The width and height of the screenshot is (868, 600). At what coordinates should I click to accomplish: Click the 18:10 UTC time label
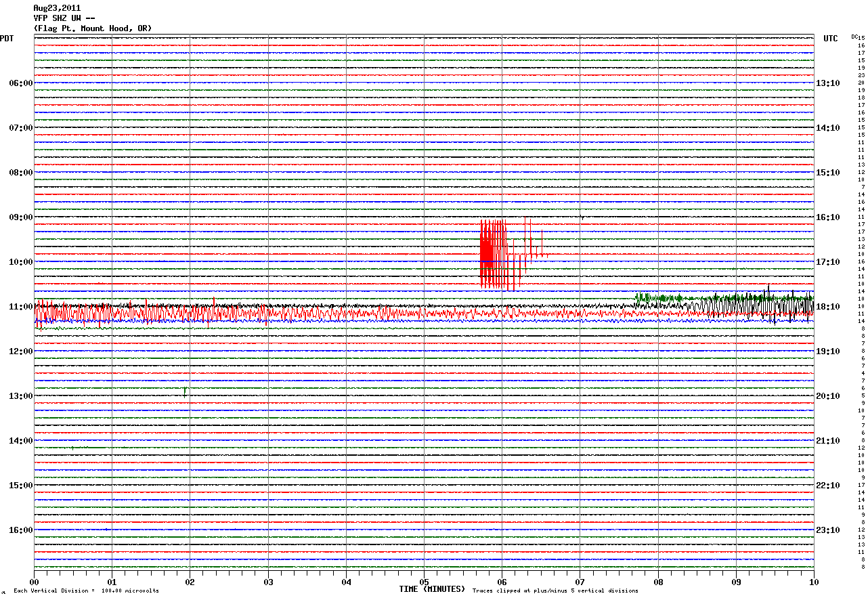[829, 307]
